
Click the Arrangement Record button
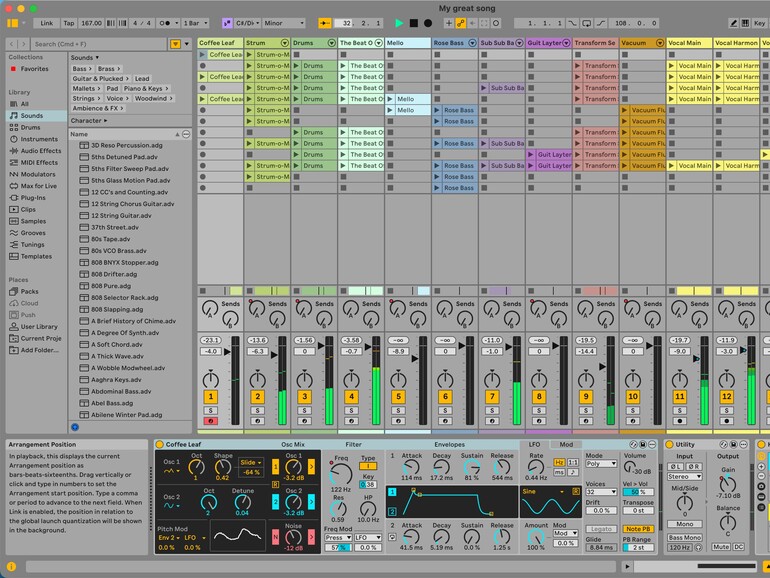point(428,23)
